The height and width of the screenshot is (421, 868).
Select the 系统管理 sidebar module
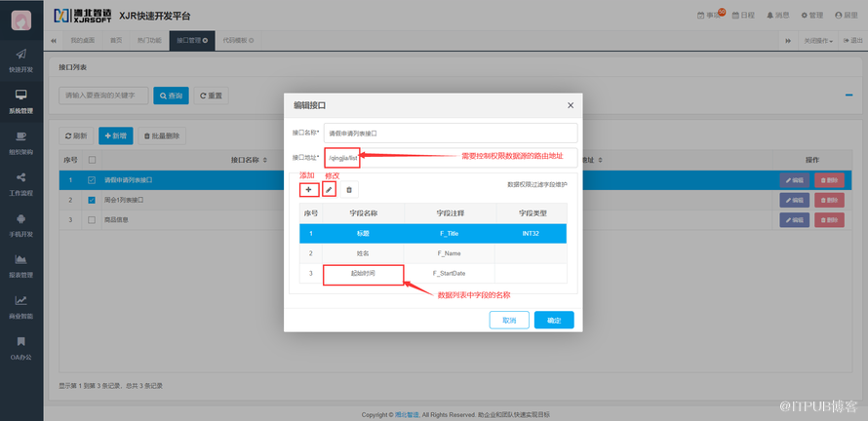click(x=21, y=101)
